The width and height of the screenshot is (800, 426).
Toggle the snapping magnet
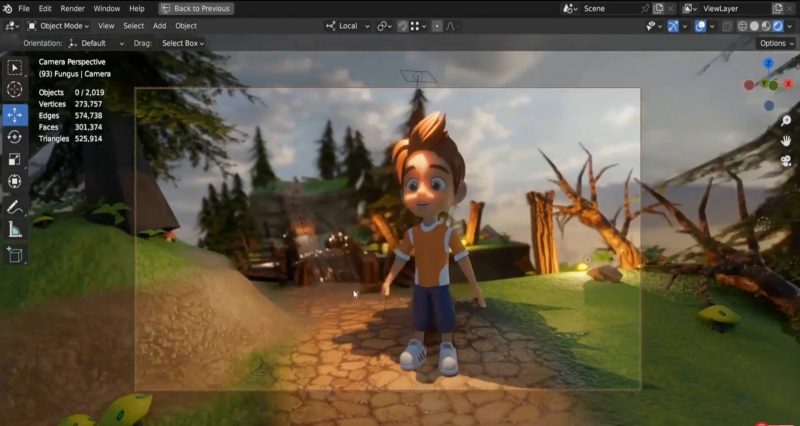[403, 26]
